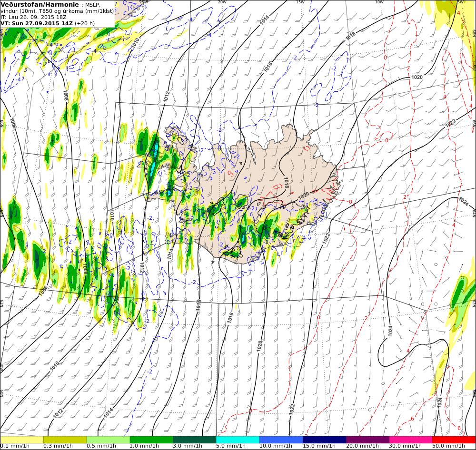Click the 'VT: Sun 27.09.2015 14Z' valid time
The height and width of the screenshot is (450, 476).
(x=37, y=23)
